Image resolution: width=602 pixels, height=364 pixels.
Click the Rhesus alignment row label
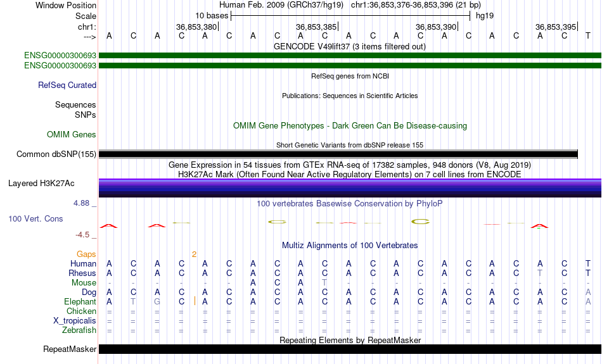click(82, 273)
